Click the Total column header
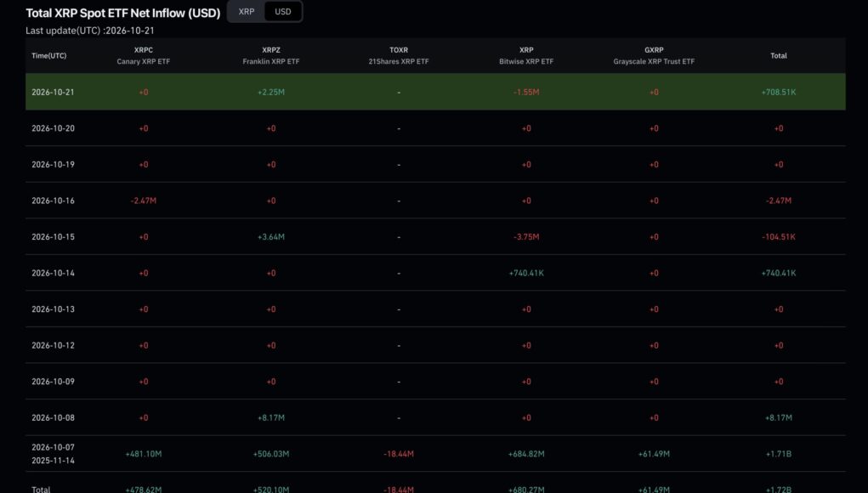The width and height of the screenshot is (868, 493). tap(779, 55)
